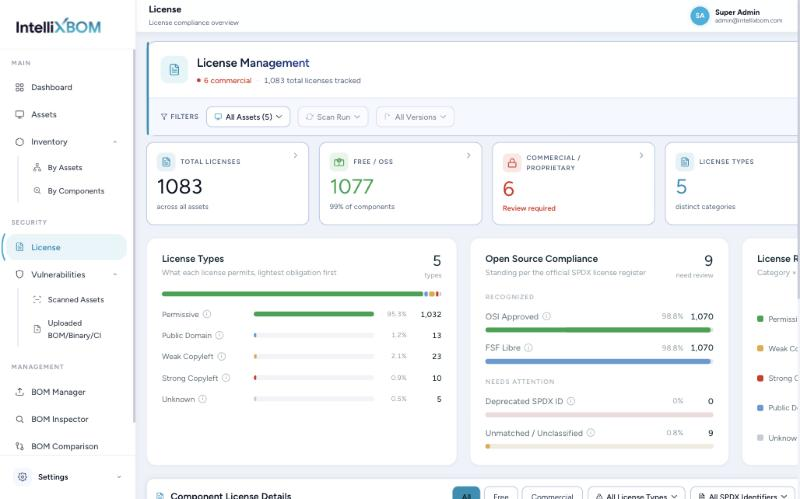Click the SA user avatar
The height and width of the screenshot is (499, 800).
[x=699, y=16]
